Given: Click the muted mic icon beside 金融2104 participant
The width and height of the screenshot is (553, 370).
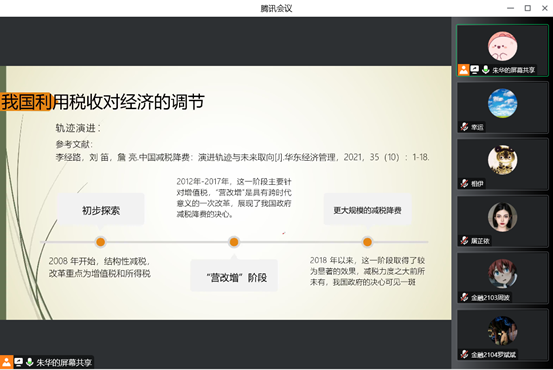Looking at the screenshot, I should pyautogui.click(x=464, y=354).
